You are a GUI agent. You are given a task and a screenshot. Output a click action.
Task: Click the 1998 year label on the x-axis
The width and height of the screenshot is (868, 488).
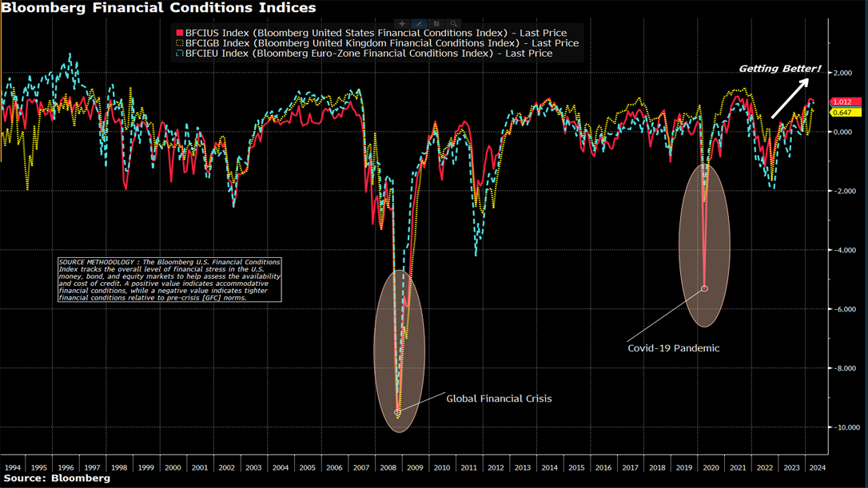pos(119,467)
